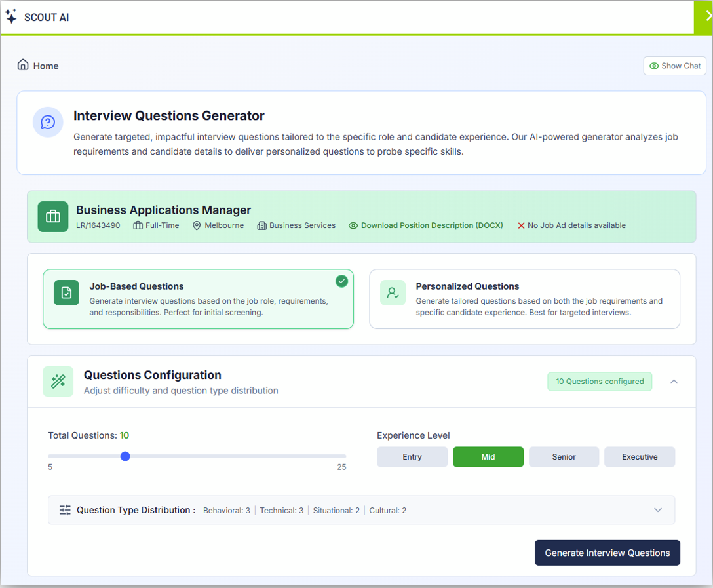The height and width of the screenshot is (588, 713).
Task: Click the Home house icon
Action: pos(23,65)
